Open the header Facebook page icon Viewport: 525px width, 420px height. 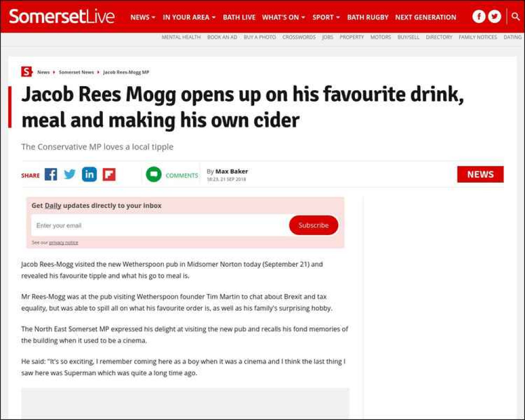click(x=479, y=17)
